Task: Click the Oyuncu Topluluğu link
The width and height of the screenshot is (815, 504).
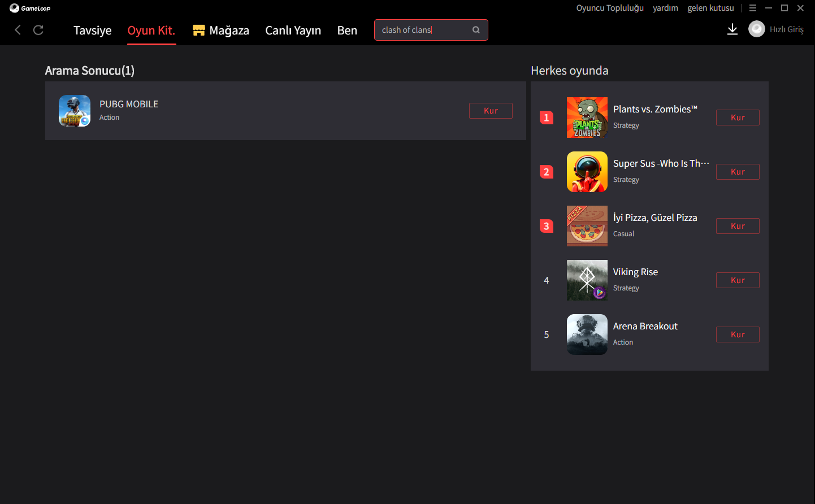Action: tap(610, 8)
